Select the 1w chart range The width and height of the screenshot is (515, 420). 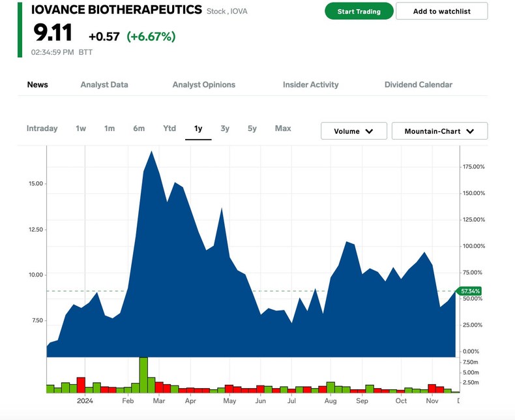click(x=81, y=128)
